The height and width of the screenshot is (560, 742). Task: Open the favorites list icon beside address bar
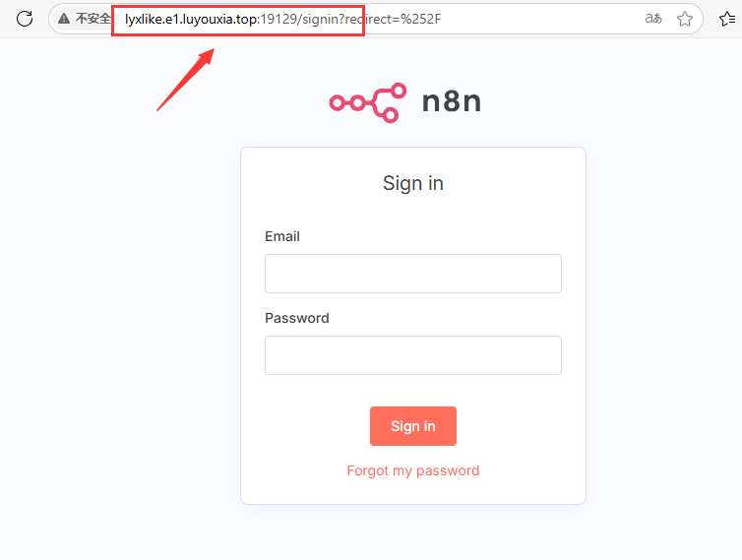727,19
